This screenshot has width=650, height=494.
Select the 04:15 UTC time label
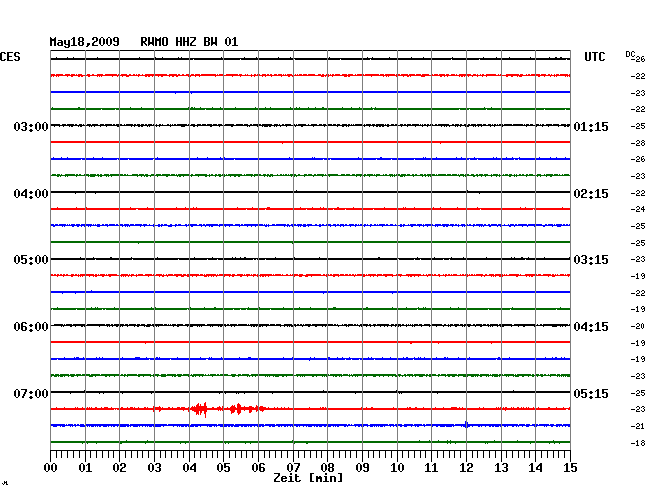591,327
